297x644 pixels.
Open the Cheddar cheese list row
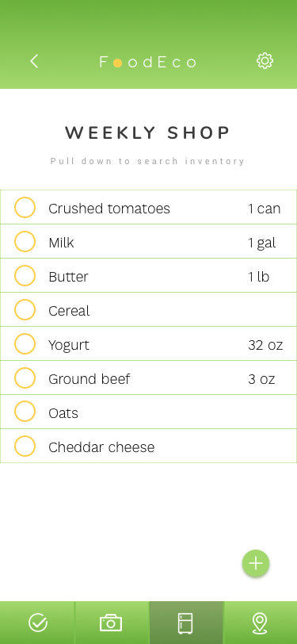pyautogui.click(x=149, y=446)
